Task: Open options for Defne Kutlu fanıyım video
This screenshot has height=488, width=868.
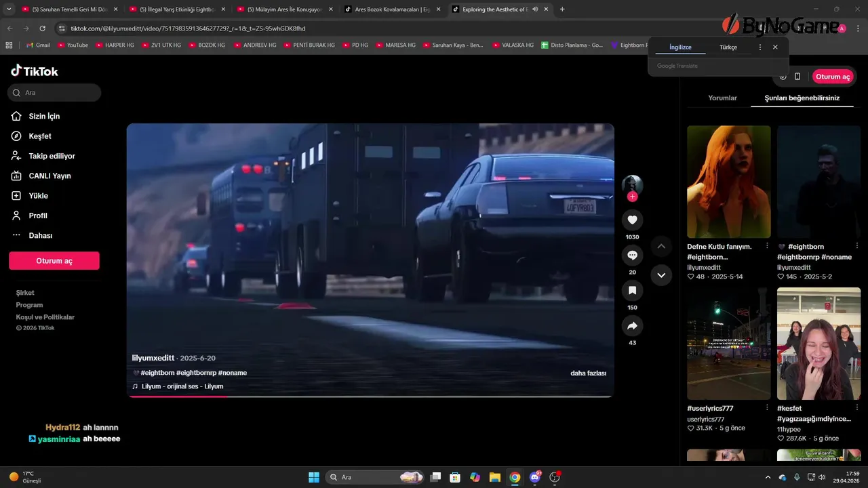Action: coord(767,246)
